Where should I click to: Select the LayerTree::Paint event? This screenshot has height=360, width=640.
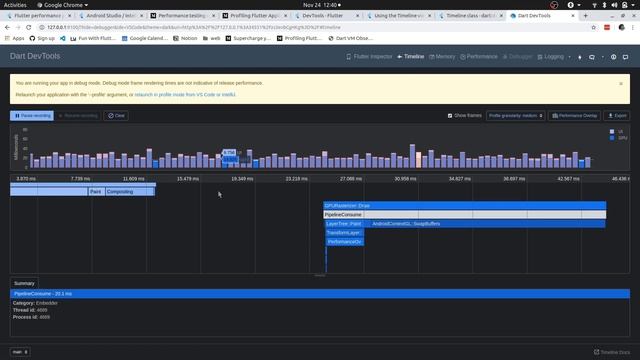(x=345, y=224)
